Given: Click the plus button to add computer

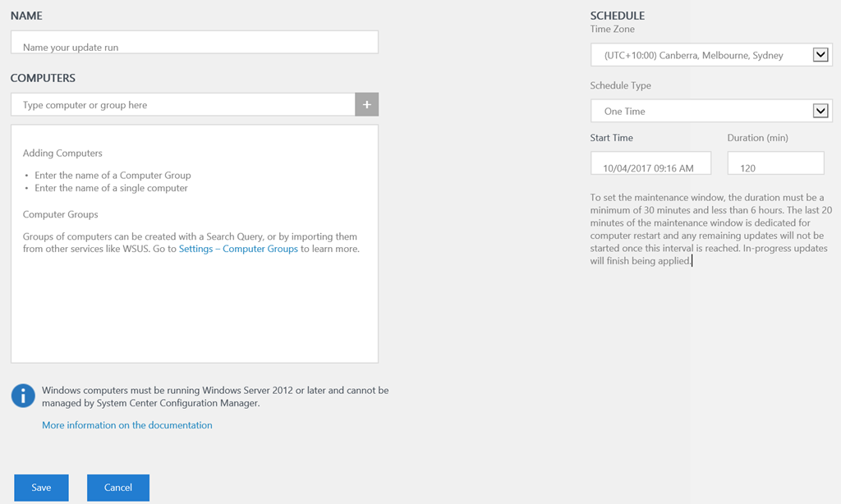Looking at the screenshot, I should [x=366, y=104].
